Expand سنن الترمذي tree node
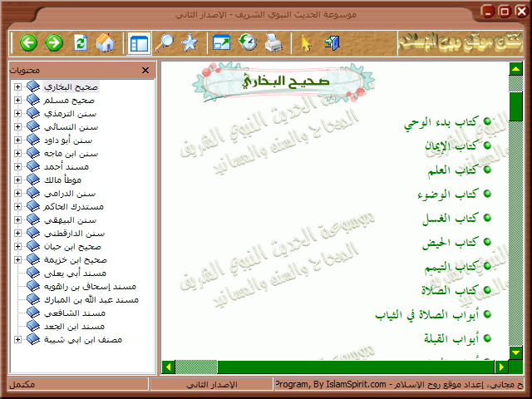Image resolution: width=532 pixels, height=399 pixels. point(17,113)
